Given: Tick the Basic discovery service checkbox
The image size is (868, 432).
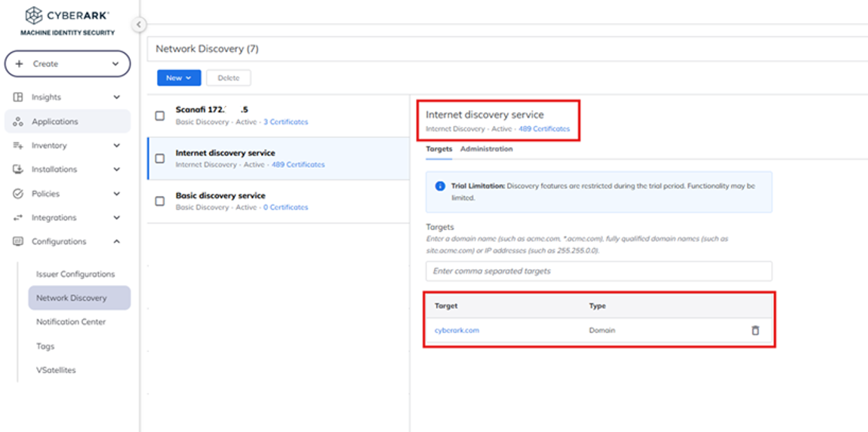Looking at the screenshot, I should coord(160,201).
